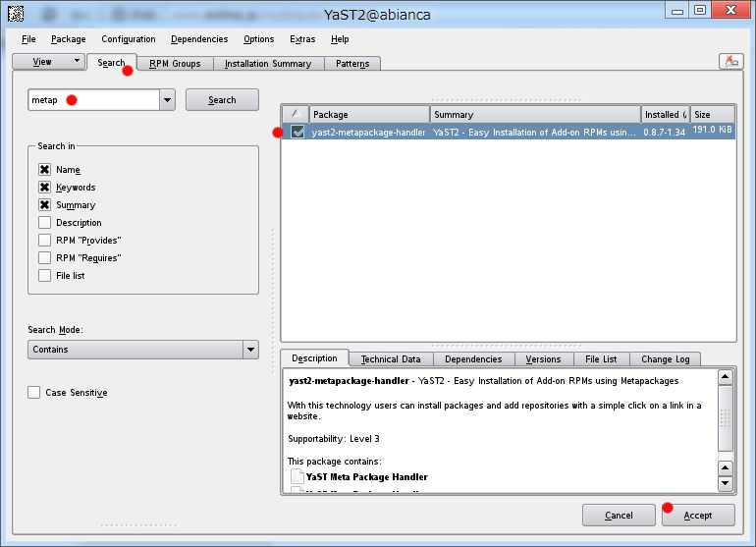The image size is (756, 547).
Task: Open the Configuration menu
Action: point(129,39)
